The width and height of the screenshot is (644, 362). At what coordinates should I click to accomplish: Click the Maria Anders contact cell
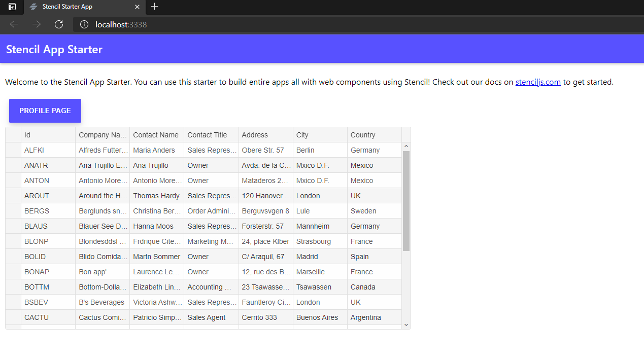[x=157, y=150]
